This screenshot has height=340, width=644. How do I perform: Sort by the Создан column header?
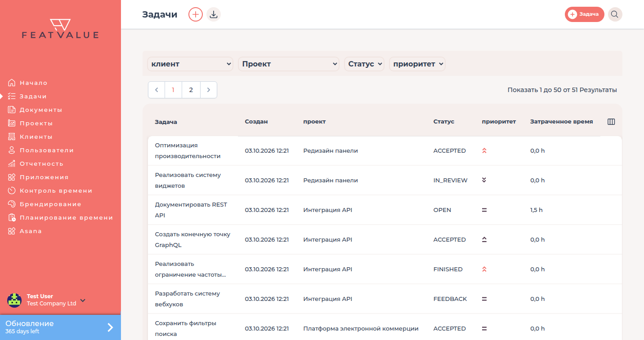pos(256,122)
